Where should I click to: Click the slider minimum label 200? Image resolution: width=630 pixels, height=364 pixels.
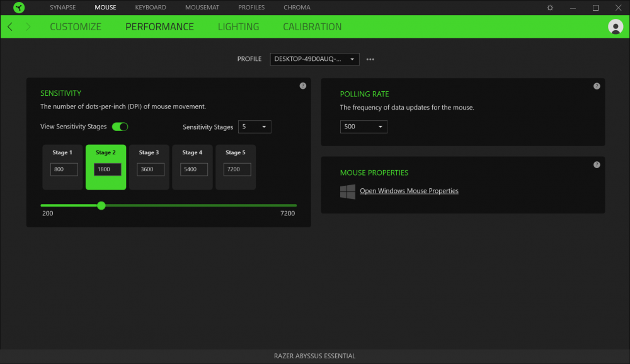[47, 213]
